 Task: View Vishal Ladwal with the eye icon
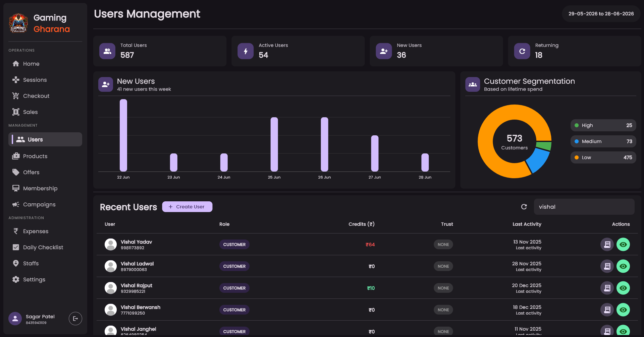point(623,266)
